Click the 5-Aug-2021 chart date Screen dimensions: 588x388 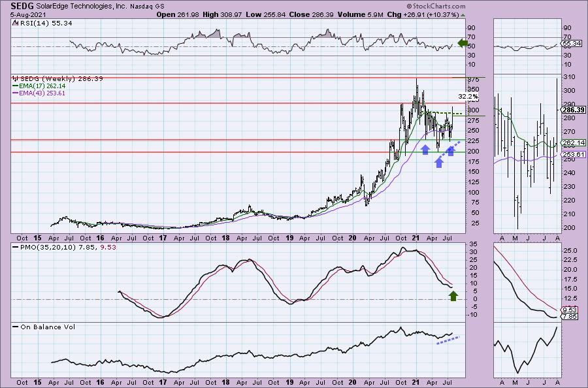pyautogui.click(x=28, y=15)
